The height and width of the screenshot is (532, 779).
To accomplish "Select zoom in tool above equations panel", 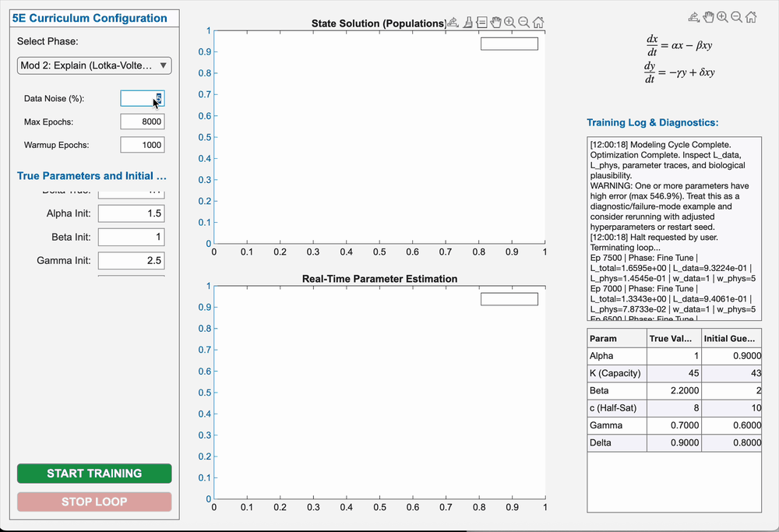I will tap(722, 17).
